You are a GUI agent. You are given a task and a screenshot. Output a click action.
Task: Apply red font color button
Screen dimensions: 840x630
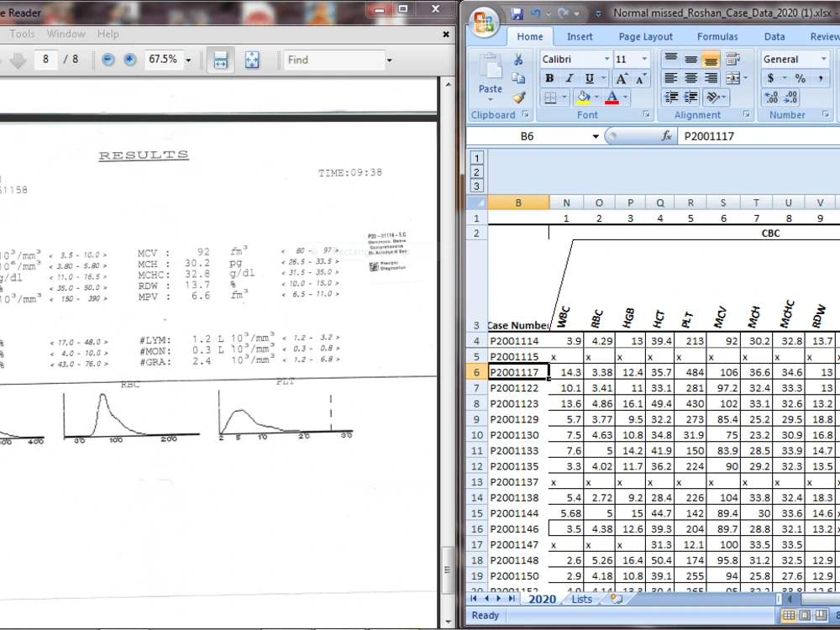point(612,97)
